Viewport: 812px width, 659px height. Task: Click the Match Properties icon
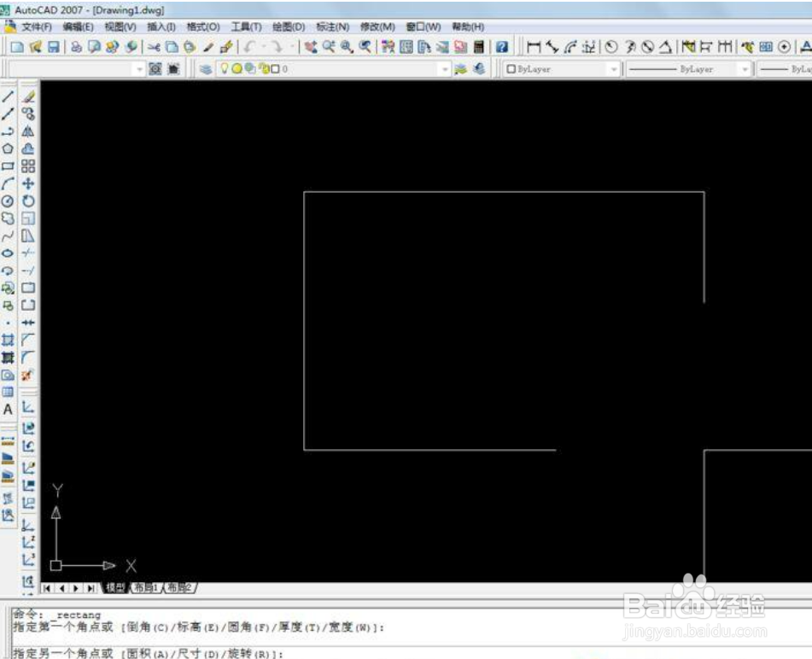point(208,47)
